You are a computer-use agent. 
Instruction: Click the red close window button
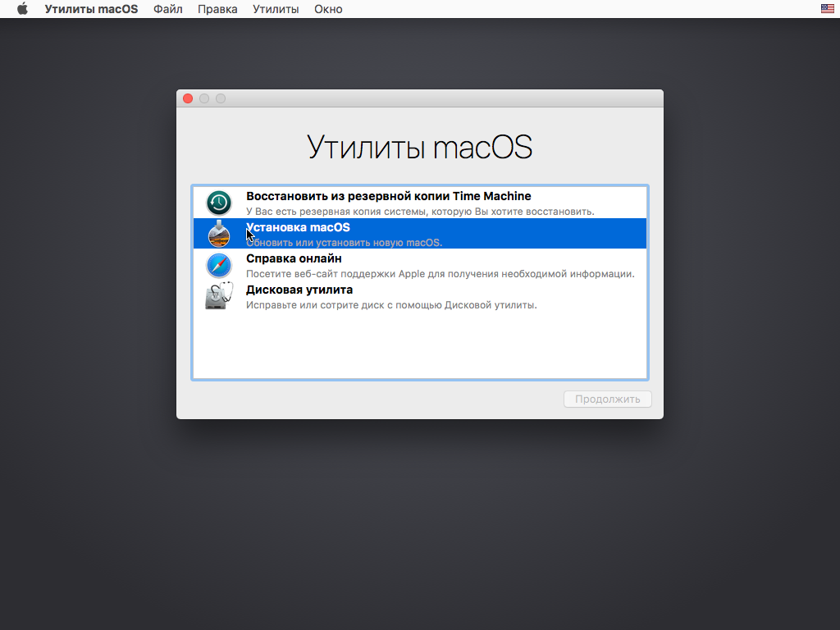(x=188, y=98)
